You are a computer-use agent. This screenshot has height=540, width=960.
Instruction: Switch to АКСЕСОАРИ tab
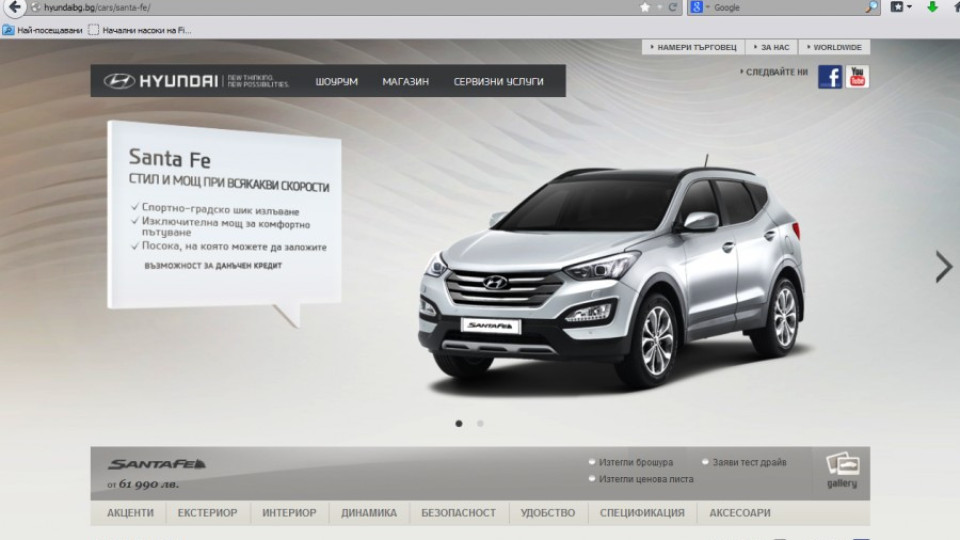point(740,513)
